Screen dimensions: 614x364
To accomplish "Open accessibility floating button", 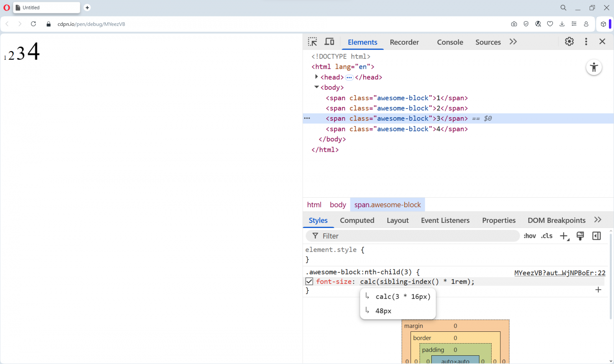I will (594, 67).
